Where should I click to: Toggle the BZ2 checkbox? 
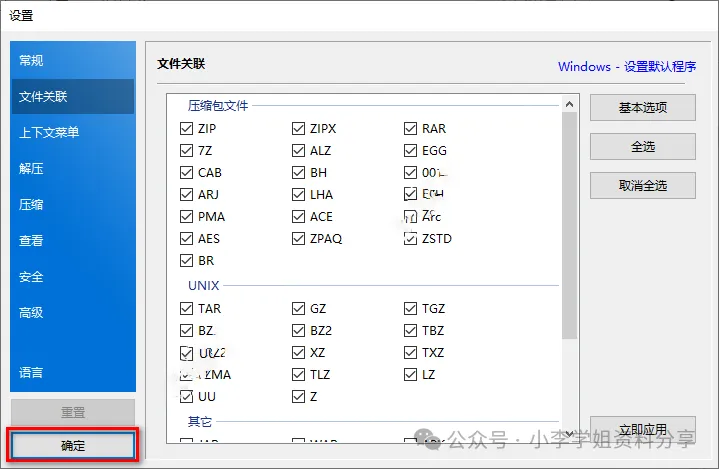(x=298, y=331)
